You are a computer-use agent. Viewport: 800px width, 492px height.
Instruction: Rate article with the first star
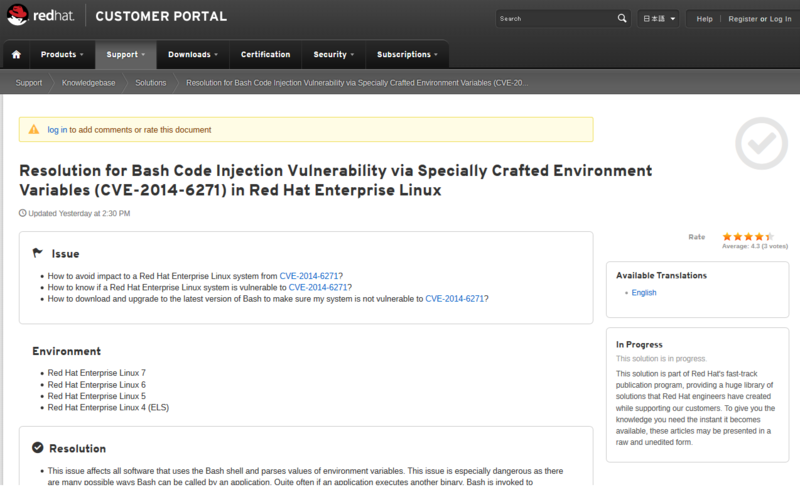click(x=727, y=236)
